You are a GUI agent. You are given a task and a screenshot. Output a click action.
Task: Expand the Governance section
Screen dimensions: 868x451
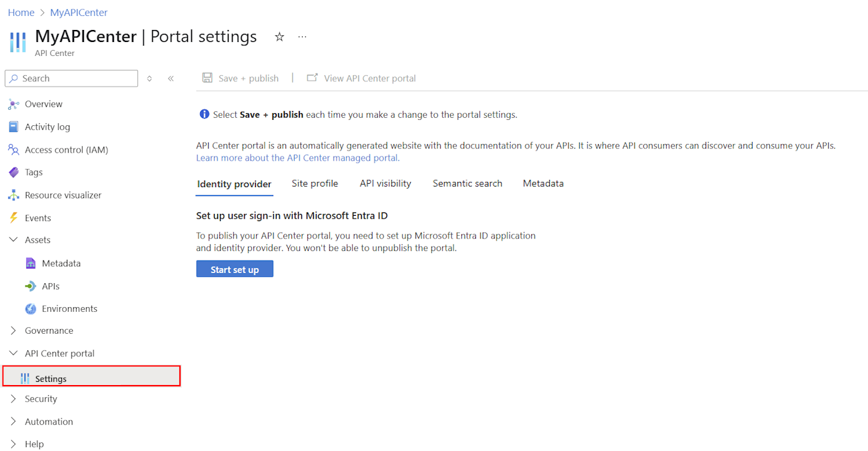coord(13,330)
